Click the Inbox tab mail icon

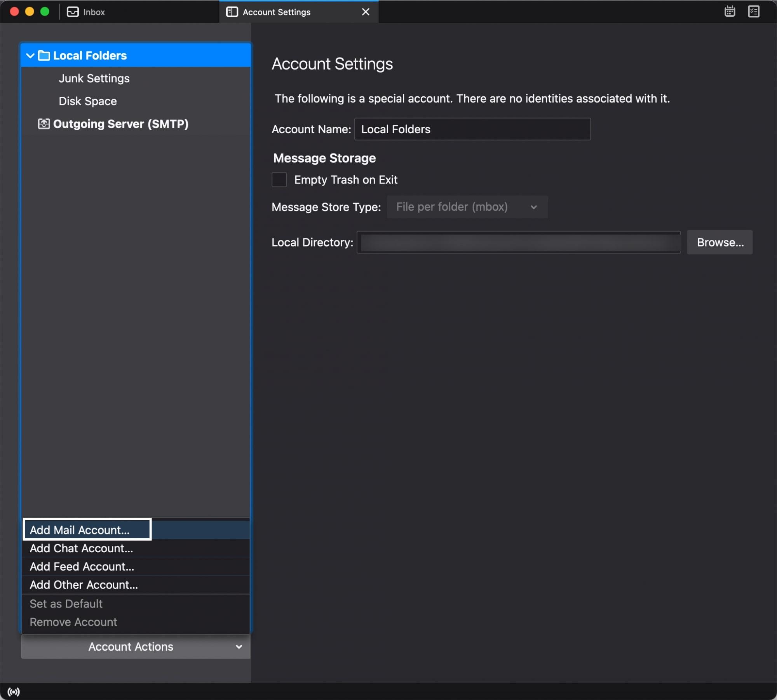point(73,12)
